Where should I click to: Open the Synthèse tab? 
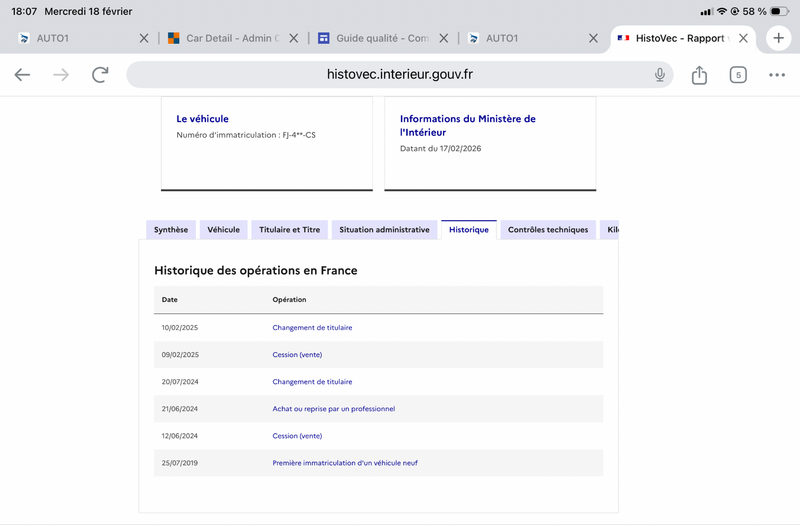pyautogui.click(x=171, y=230)
